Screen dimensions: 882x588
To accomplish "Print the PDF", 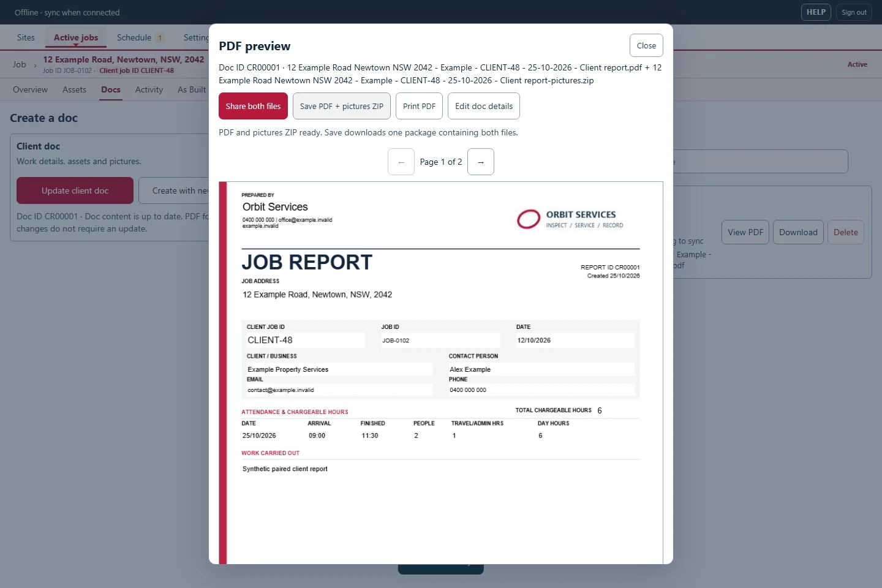I will (419, 106).
